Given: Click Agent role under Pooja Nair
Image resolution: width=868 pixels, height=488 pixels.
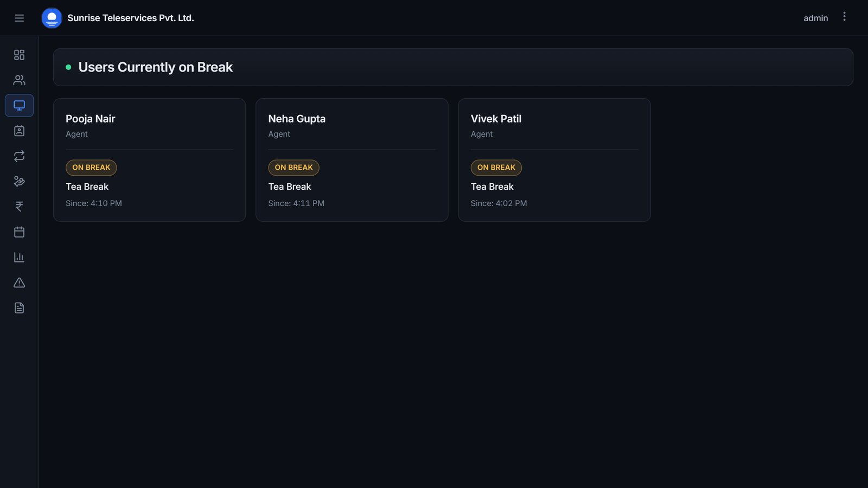Looking at the screenshot, I should [76, 134].
